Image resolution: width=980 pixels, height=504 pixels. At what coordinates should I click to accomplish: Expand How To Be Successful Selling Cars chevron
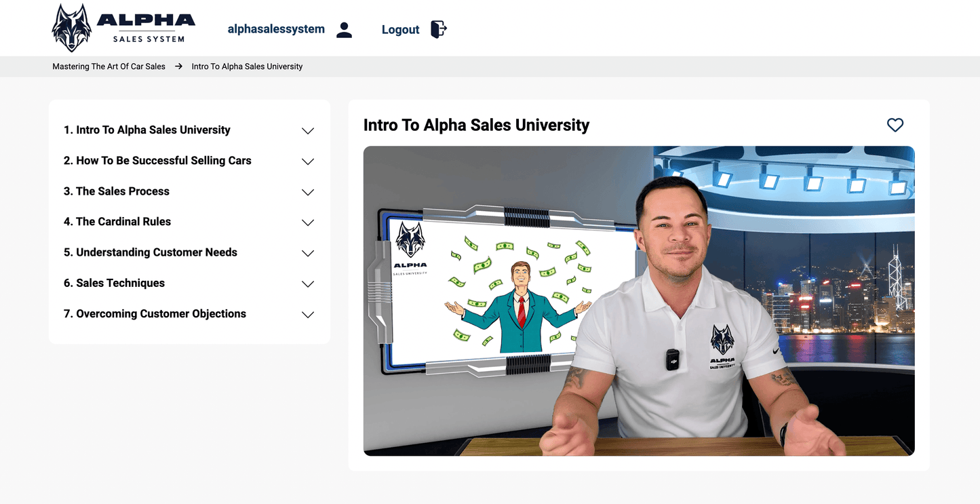308,161
